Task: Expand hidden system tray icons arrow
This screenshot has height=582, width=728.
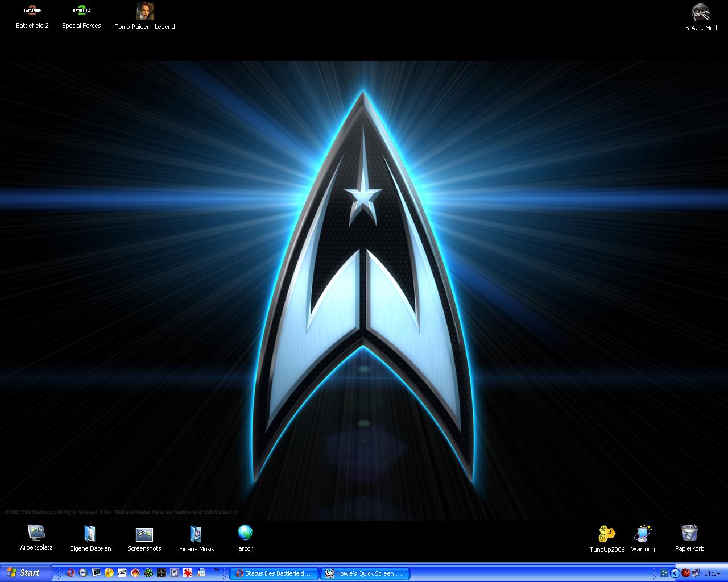Action: tap(675, 573)
